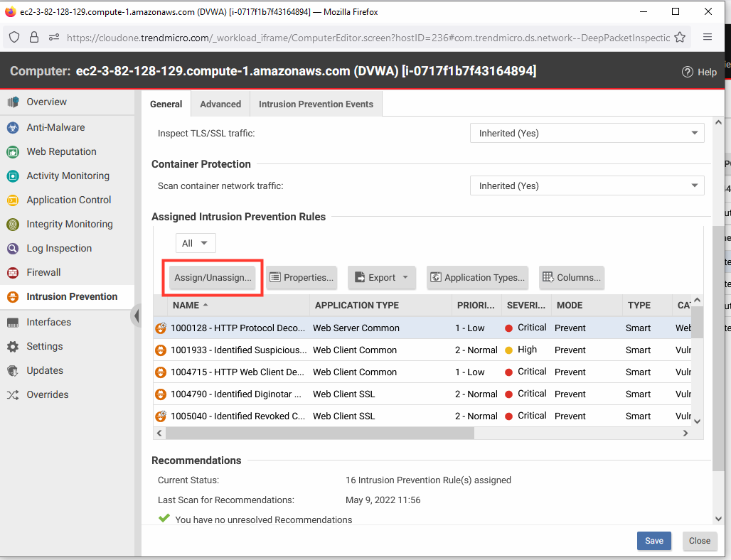Click the yellow High severity cell
The height and width of the screenshot is (560, 731).
(527, 350)
